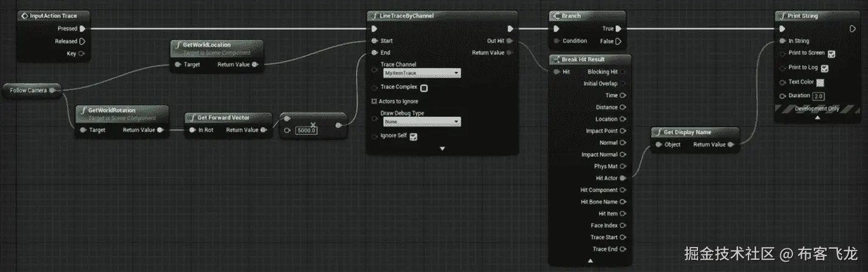The width and height of the screenshot is (868, 272).
Task: Click the Released execution pin
Action: pyautogui.click(x=82, y=41)
